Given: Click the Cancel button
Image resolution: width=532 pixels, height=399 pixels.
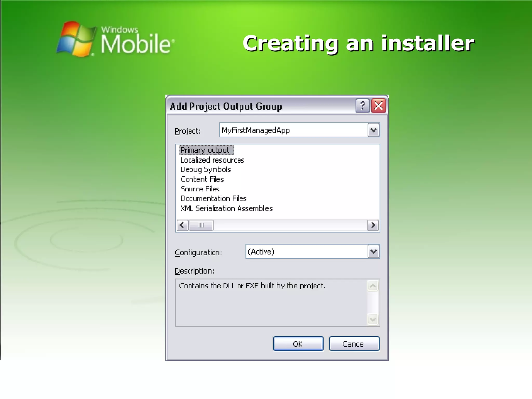Looking at the screenshot, I should point(354,344).
